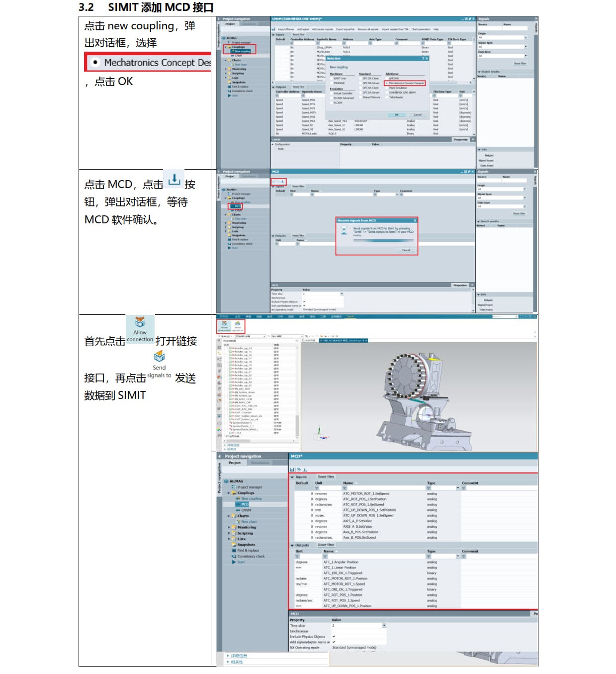Collapse the Inputs section in MCD* window
The height and width of the screenshot is (674, 616).
292,477
